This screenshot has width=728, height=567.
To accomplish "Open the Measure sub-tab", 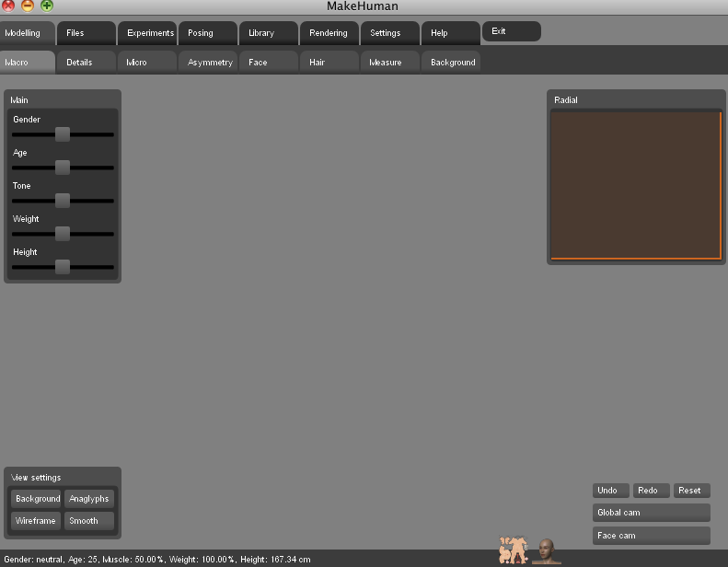I will click(x=390, y=63).
